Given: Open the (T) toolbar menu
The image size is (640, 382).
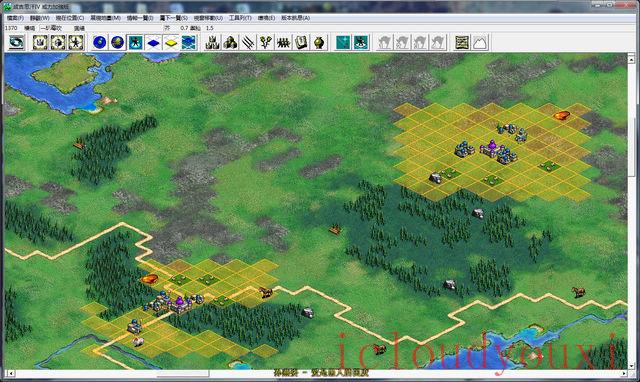Looking at the screenshot, I should coord(240,18).
